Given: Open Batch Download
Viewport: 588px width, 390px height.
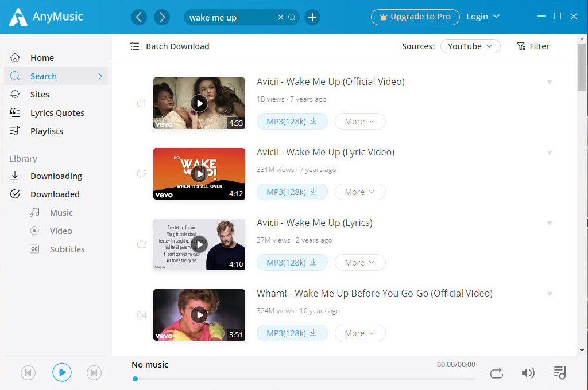Looking at the screenshot, I should pyautogui.click(x=170, y=46).
